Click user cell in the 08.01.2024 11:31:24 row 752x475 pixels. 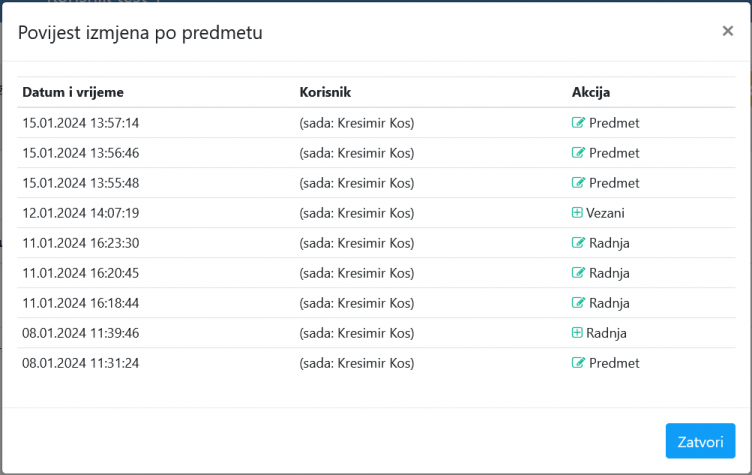[x=357, y=363]
